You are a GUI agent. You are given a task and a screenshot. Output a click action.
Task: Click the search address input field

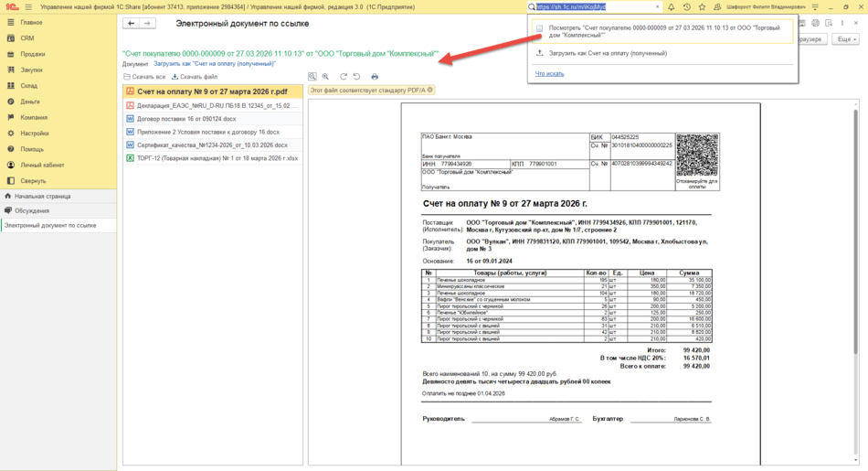coord(592,6)
